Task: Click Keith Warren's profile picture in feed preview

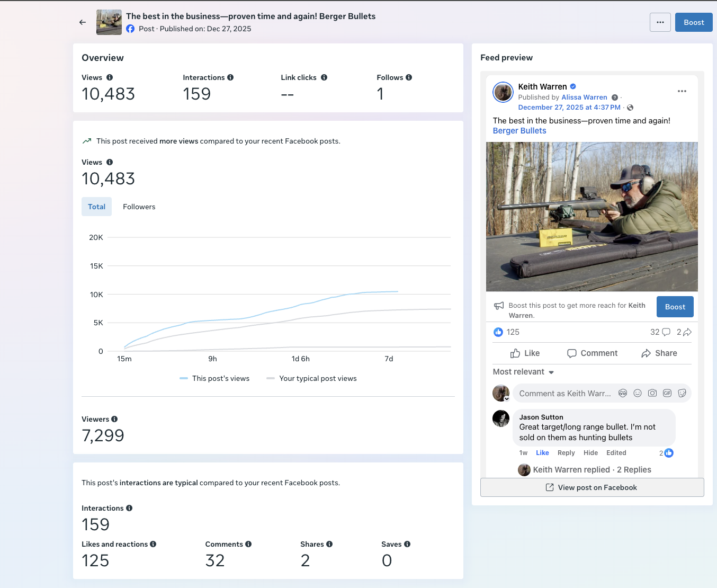Action: (x=503, y=92)
